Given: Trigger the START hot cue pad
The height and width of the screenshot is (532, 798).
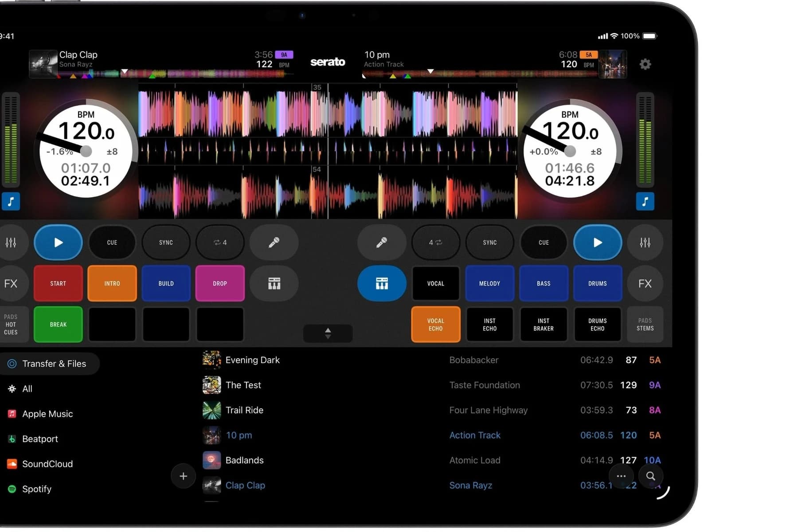Looking at the screenshot, I should click(58, 283).
